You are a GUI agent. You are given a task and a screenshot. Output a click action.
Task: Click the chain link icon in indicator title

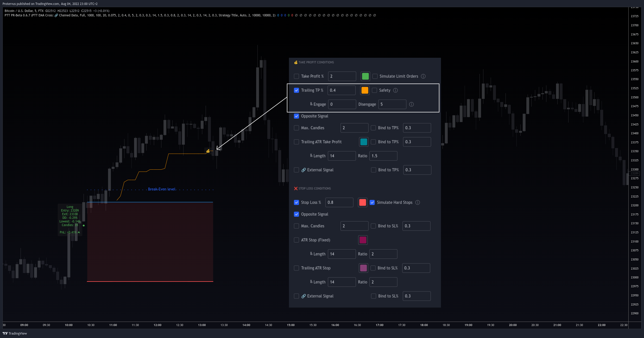click(56, 15)
